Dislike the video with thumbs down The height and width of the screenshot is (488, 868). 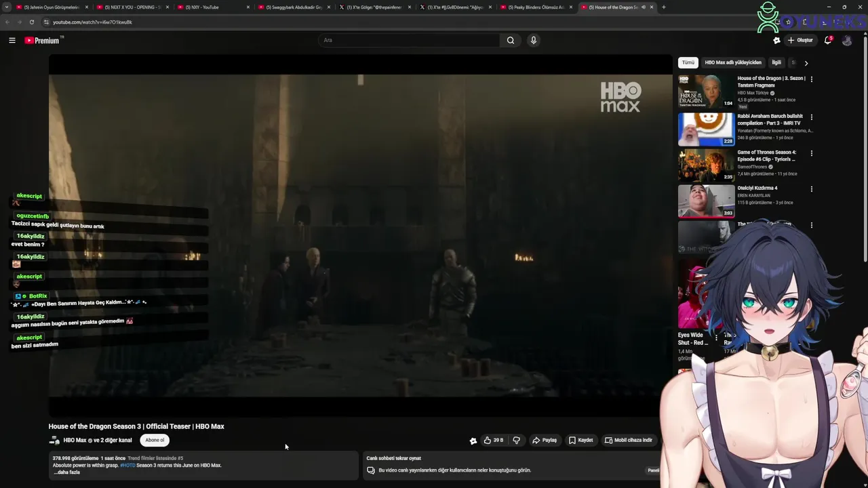click(x=517, y=441)
